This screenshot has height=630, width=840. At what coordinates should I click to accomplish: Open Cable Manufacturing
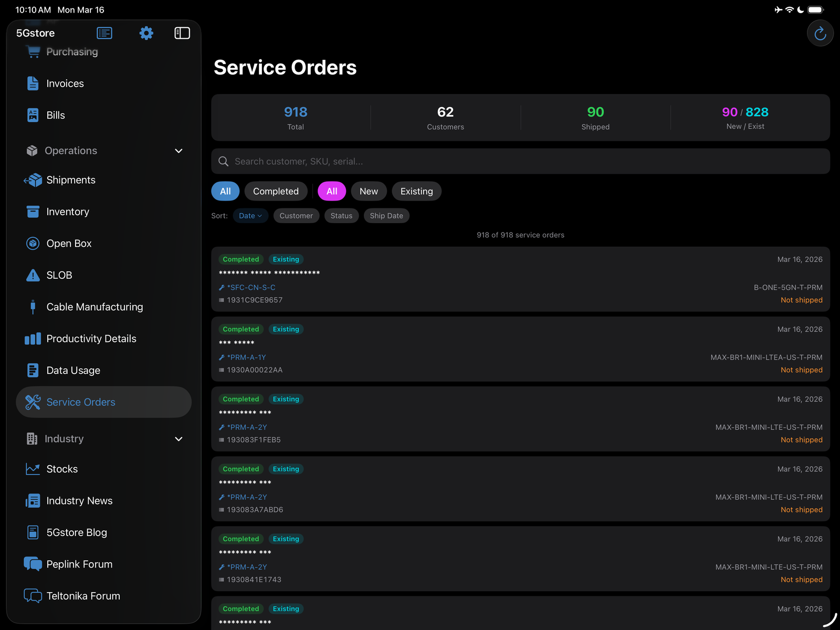click(x=94, y=307)
